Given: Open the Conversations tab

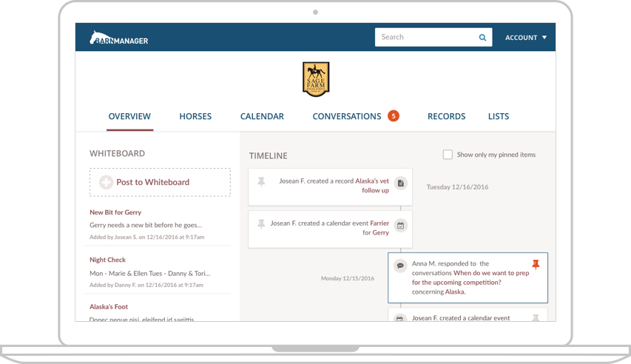Looking at the screenshot, I should 346,116.
